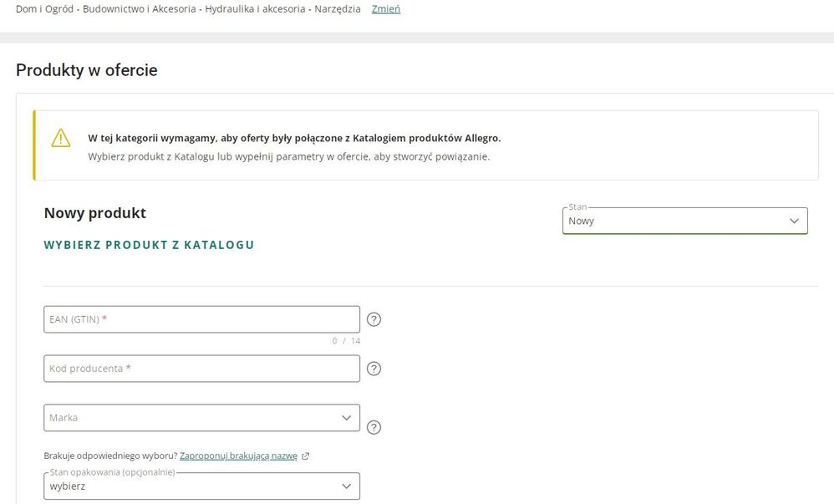
Task: Click into the Kod producenta field
Action: click(201, 369)
